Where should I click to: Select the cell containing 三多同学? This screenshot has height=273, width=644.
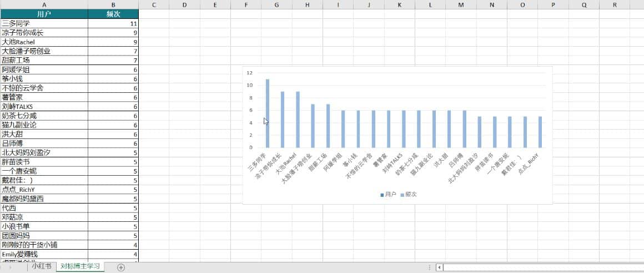click(44, 23)
